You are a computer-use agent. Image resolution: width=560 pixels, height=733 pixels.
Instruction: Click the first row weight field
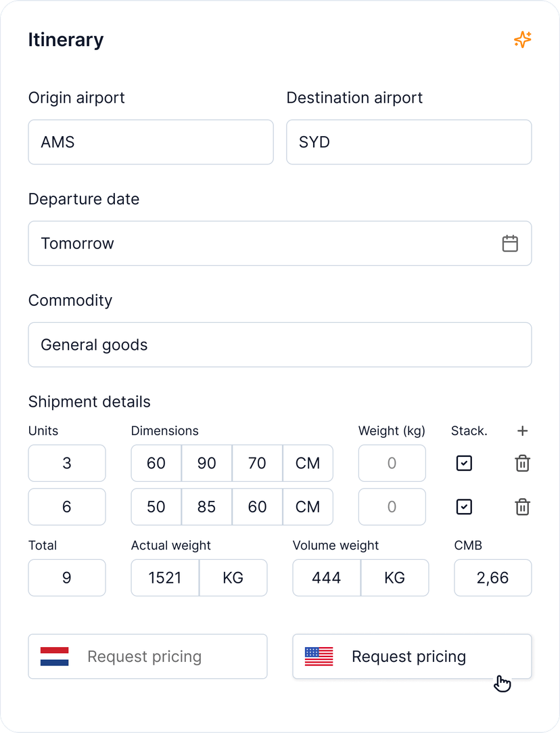coord(392,464)
